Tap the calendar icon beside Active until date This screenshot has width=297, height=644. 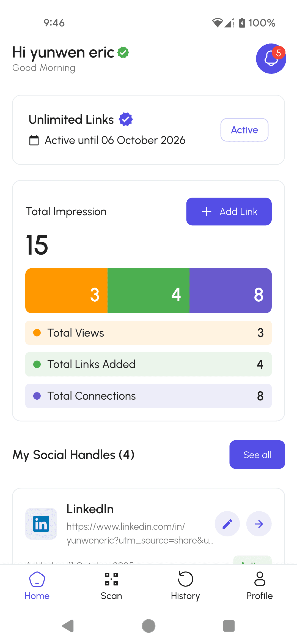pyautogui.click(x=34, y=140)
